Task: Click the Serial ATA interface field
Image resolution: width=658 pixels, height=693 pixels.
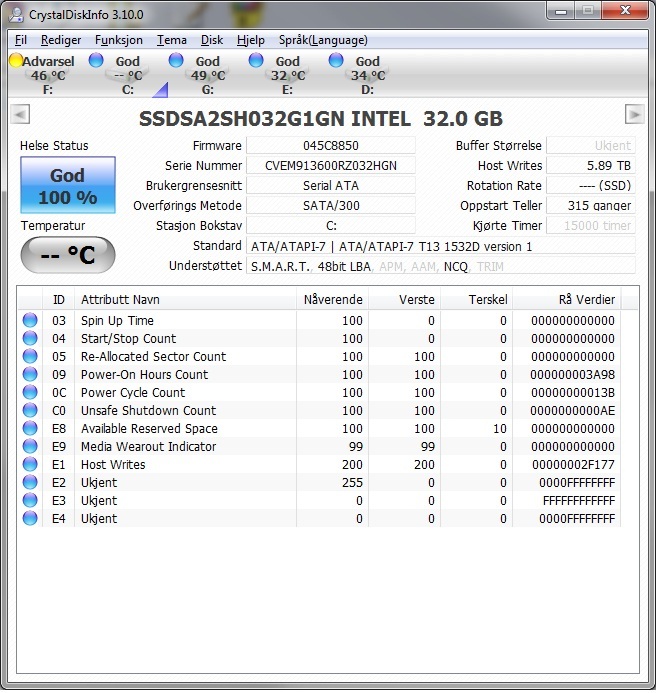Action: (331, 186)
